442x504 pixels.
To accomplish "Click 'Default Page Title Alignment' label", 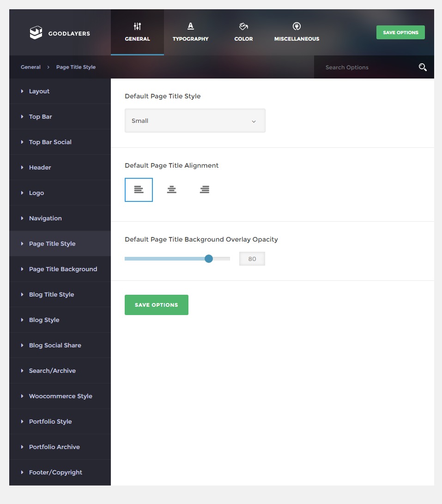I will (x=172, y=165).
